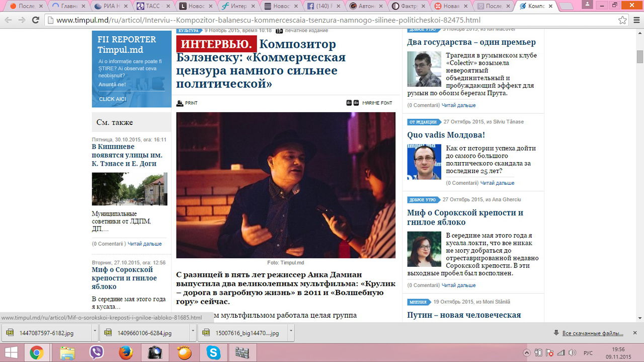The width and height of the screenshot is (644, 362).
Task: Open the orange round app in the taskbar
Action: point(184,352)
